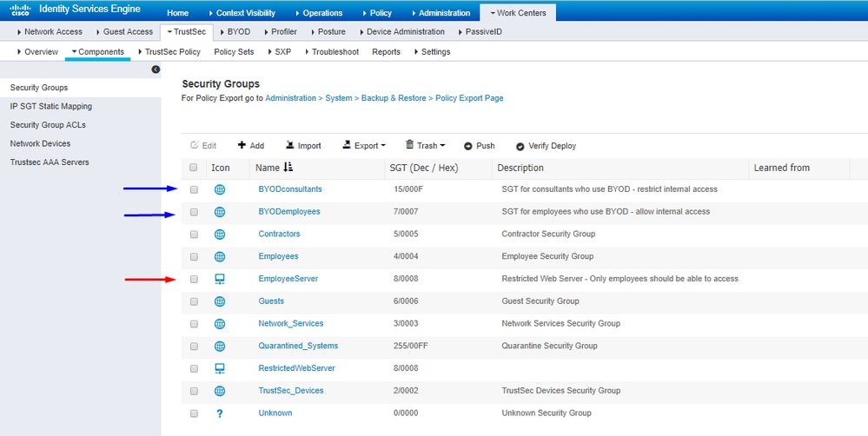Open the Reports menu item

[x=386, y=51]
